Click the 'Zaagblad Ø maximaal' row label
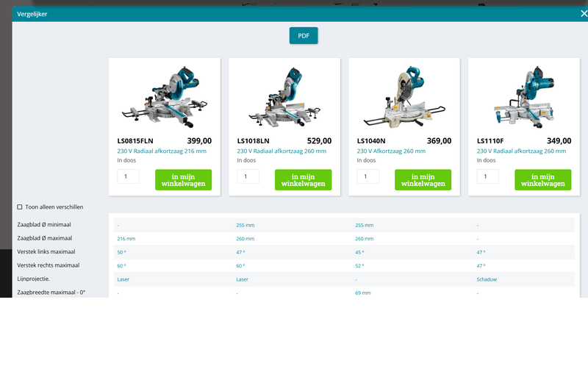Viewport: 588px width, 380px height. [x=45, y=238]
